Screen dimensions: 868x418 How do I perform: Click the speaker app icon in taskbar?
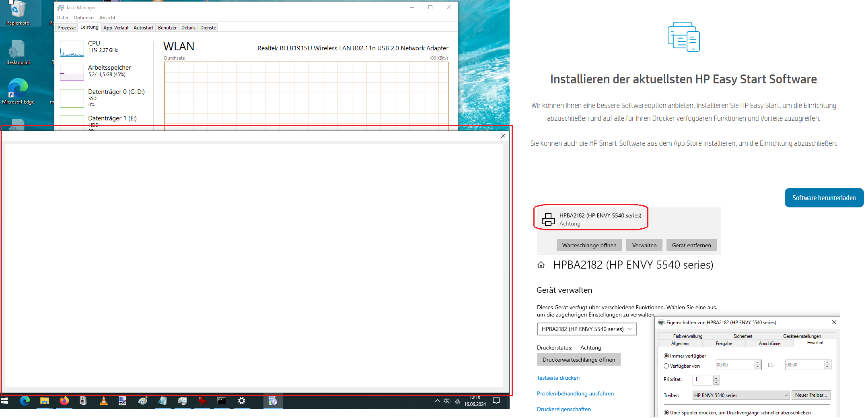(x=83, y=401)
